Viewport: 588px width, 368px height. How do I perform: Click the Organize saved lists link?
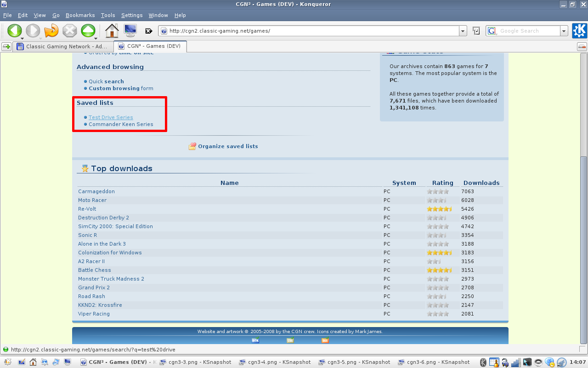point(228,146)
